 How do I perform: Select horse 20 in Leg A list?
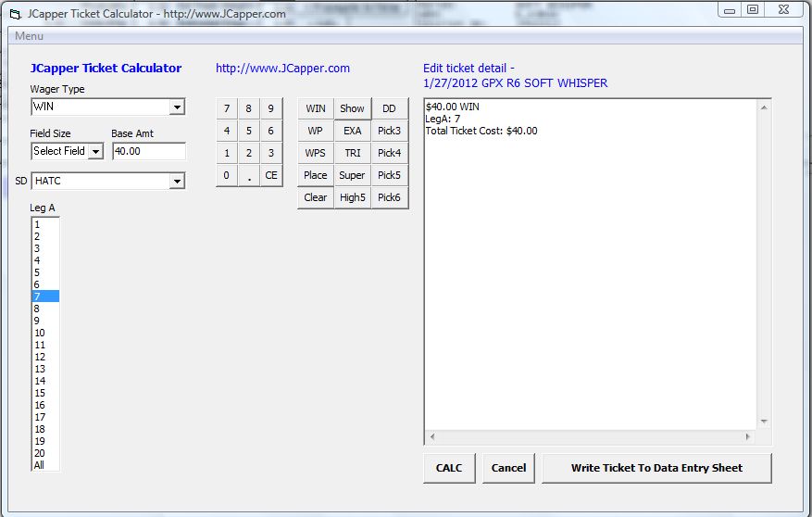pos(45,453)
